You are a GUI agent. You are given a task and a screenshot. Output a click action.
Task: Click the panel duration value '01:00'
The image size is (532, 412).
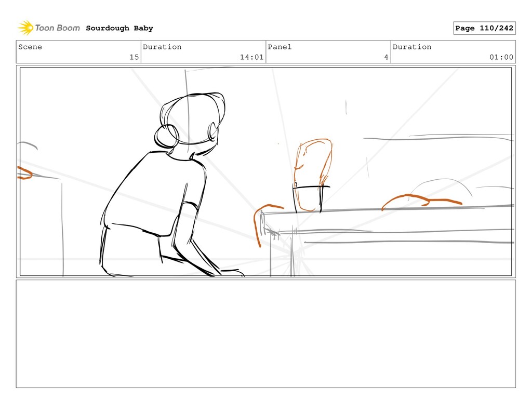coord(501,57)
